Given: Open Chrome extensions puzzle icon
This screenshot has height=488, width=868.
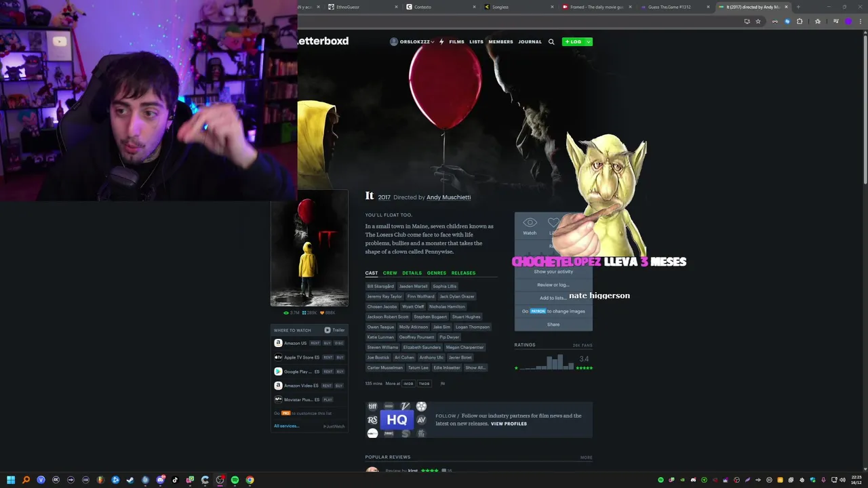Looking at the screenshot, I should click(800, 21).
